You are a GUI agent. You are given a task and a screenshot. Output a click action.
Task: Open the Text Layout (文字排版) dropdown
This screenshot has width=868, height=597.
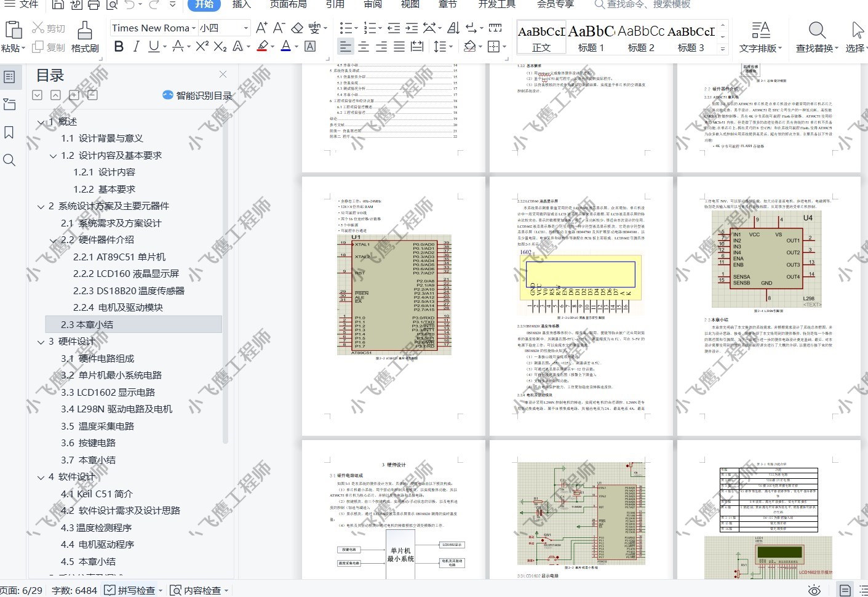pos(780,48)
